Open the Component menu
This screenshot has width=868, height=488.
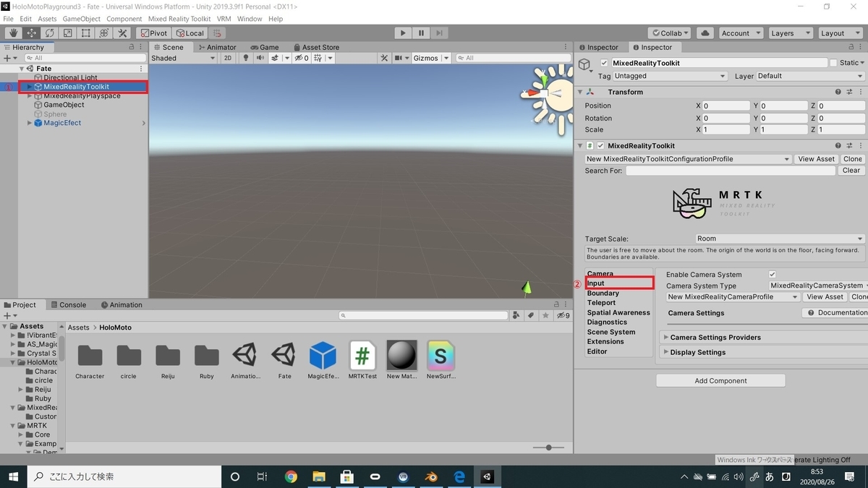[x=124, y=19]
